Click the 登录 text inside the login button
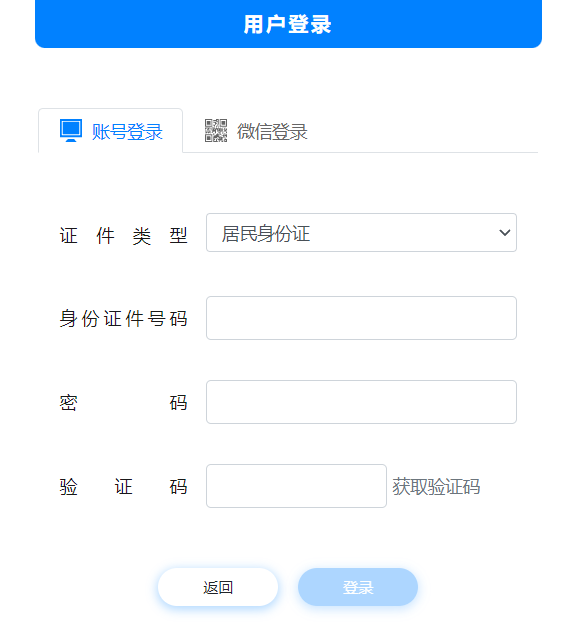This screenshot has width=580, height=642. point(358,588)
